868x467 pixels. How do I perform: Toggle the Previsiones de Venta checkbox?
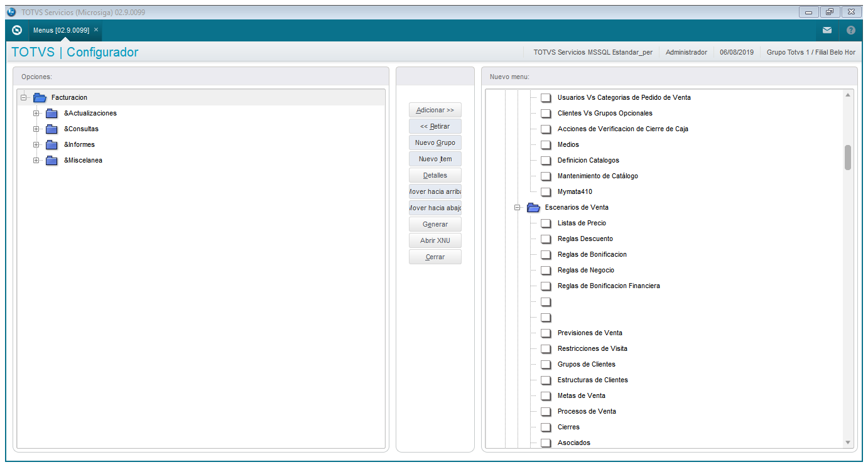click(x=546, y=333)
